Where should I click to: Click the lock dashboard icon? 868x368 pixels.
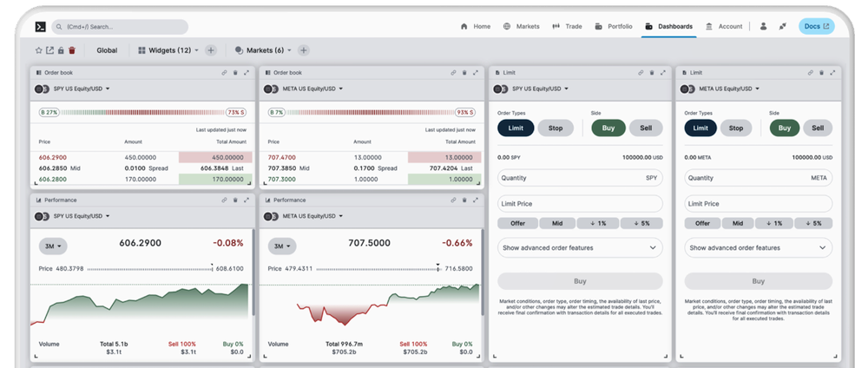click(x=61, y=50)
